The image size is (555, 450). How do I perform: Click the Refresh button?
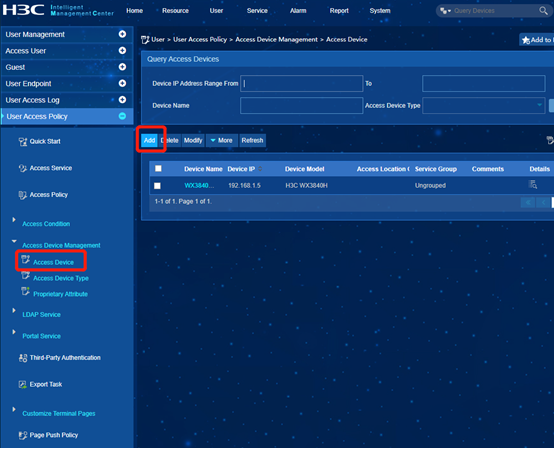tap(252, 141)
